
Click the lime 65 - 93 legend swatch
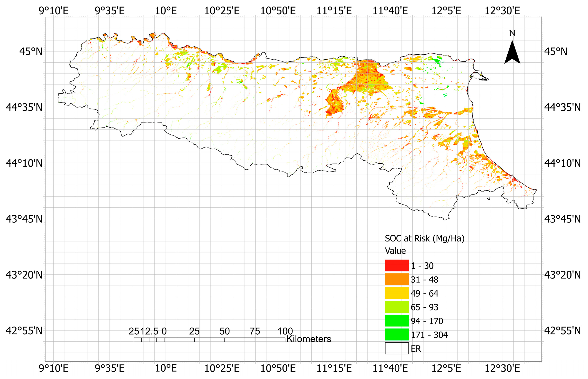(397, 307)
